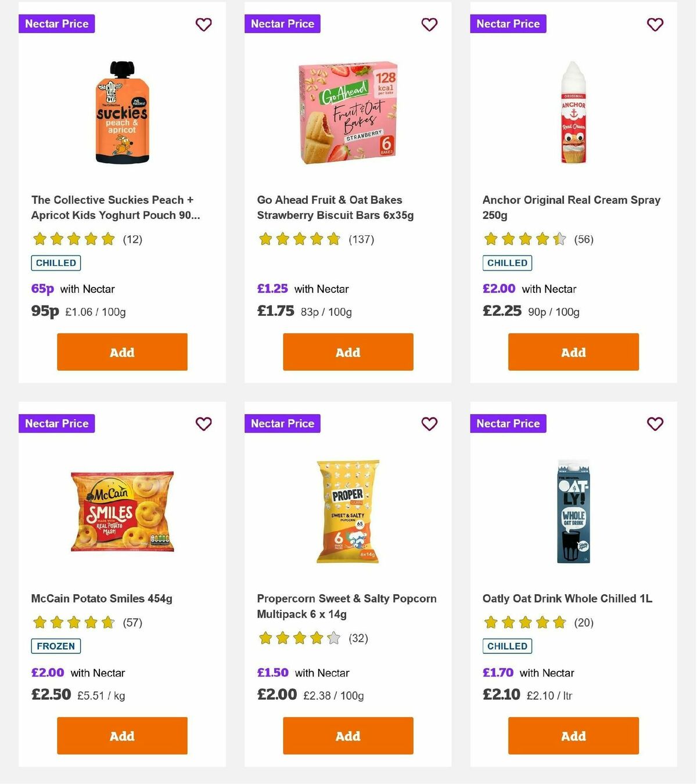
Task: Click the heart icon on Oatly Oat Drink
Action: click(x=655, y=424)
